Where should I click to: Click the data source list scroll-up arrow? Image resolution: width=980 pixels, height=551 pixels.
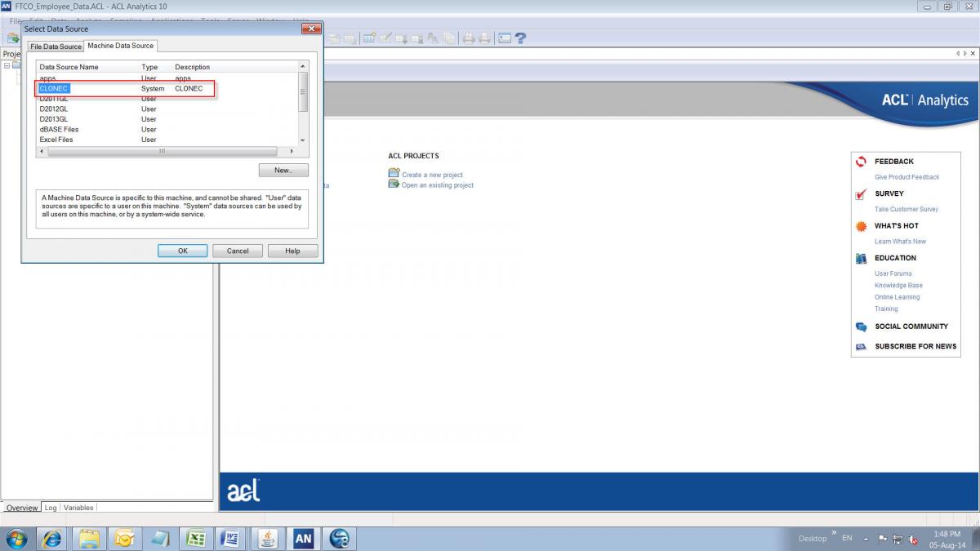303,66
